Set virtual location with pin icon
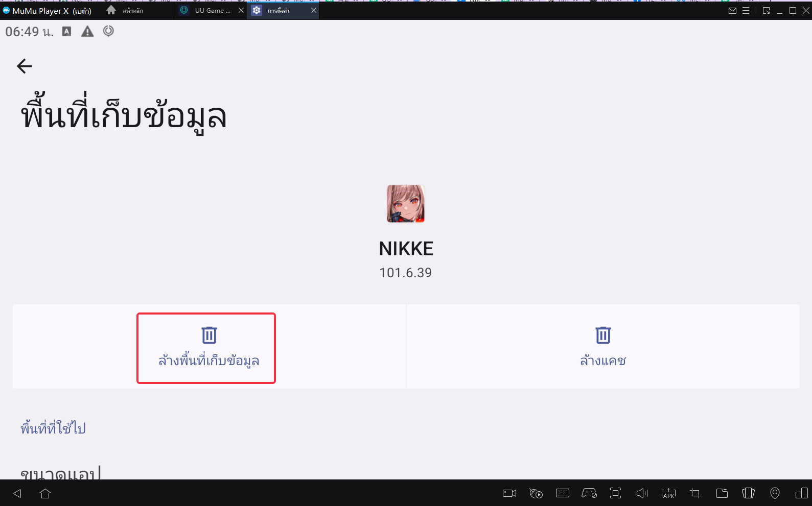Screen dimensions: 812x506 (775, 493)
